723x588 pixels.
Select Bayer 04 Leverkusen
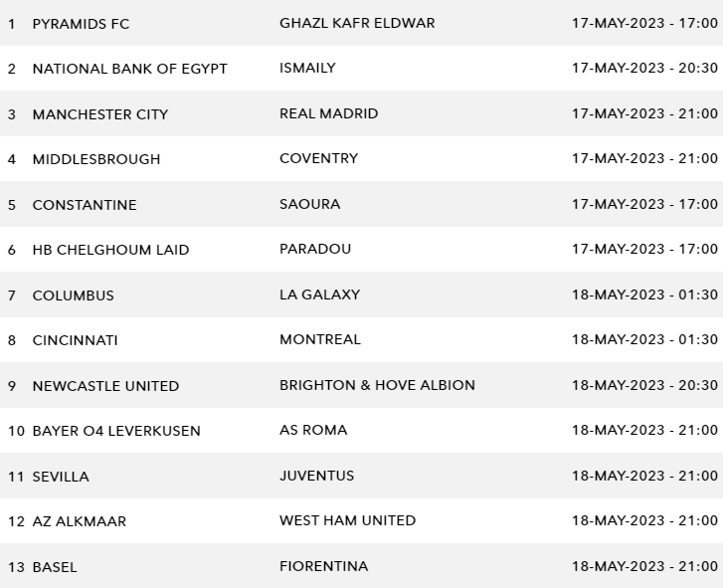tap(115, 431)
